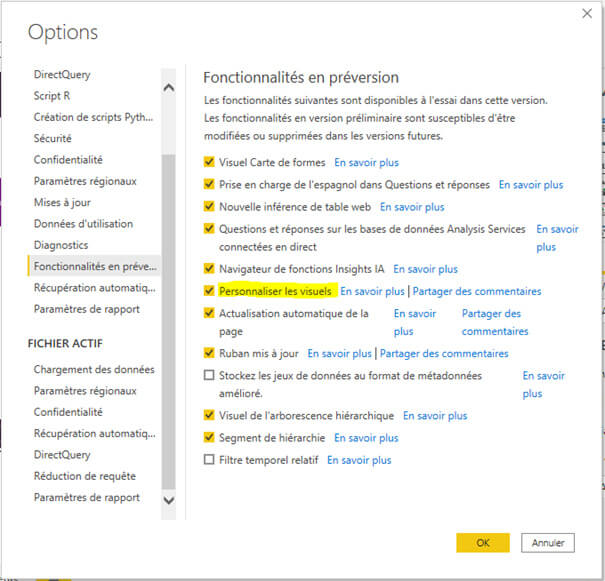Toggle Actualisation automatique de la page checkbox
The image size is (605, 581).
pos(209,313)
